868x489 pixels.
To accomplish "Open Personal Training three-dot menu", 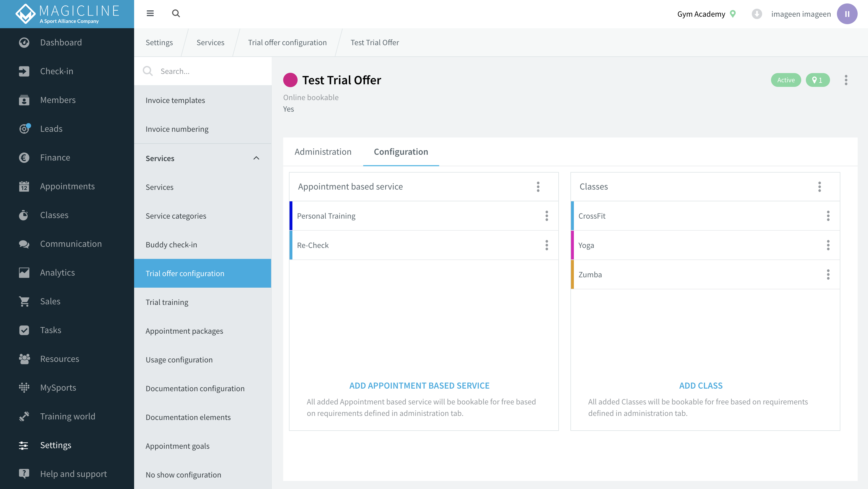I will [547, 216].
